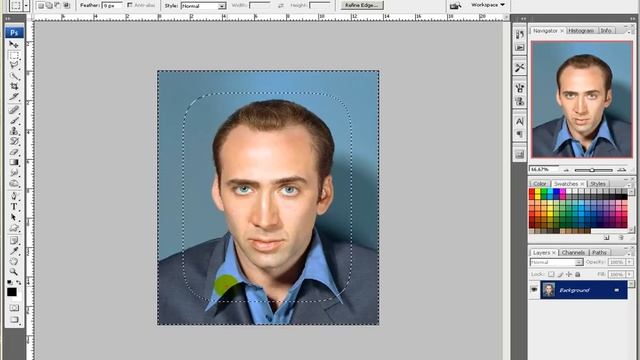Open the Character panel from dock
640x360 pixels.
coord(520,121)
